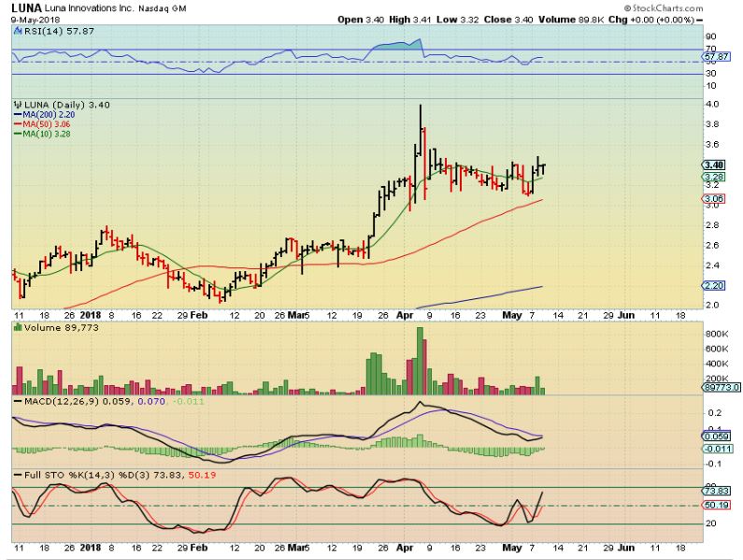Screen dimensions: 743x560
Task: Click the boxed 3.40 price tag on the axis
Action: (713, 165)
